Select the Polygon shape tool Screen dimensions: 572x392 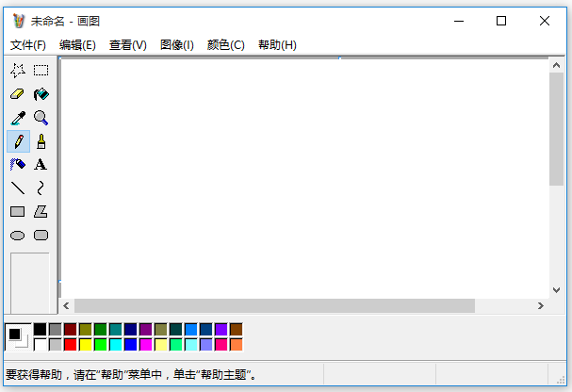[x=41, y=212]
